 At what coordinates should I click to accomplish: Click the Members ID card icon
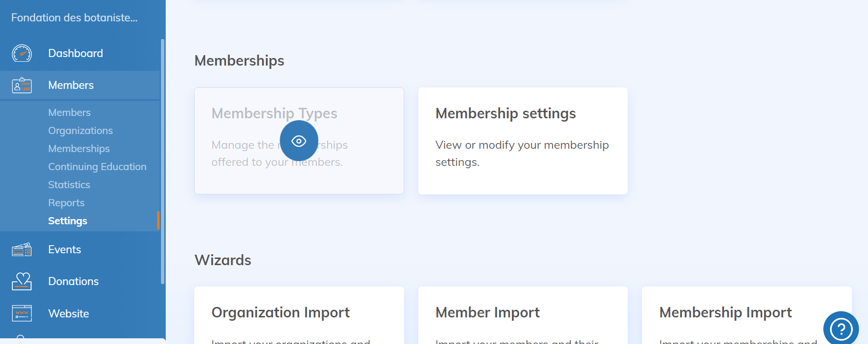[x=22, y=86]
